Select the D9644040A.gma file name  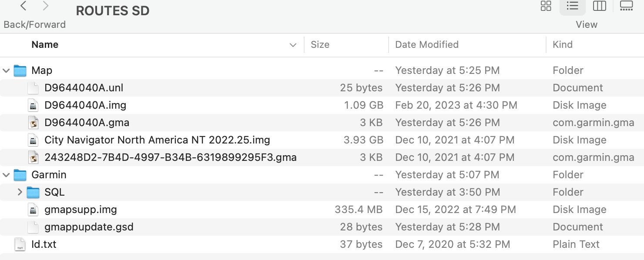(87, 123)
